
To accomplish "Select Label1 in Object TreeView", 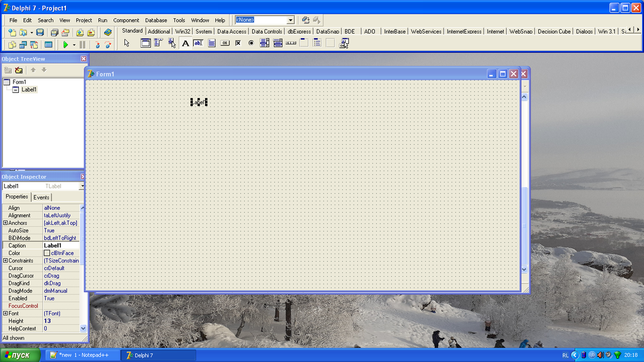I will coord(29,90).
